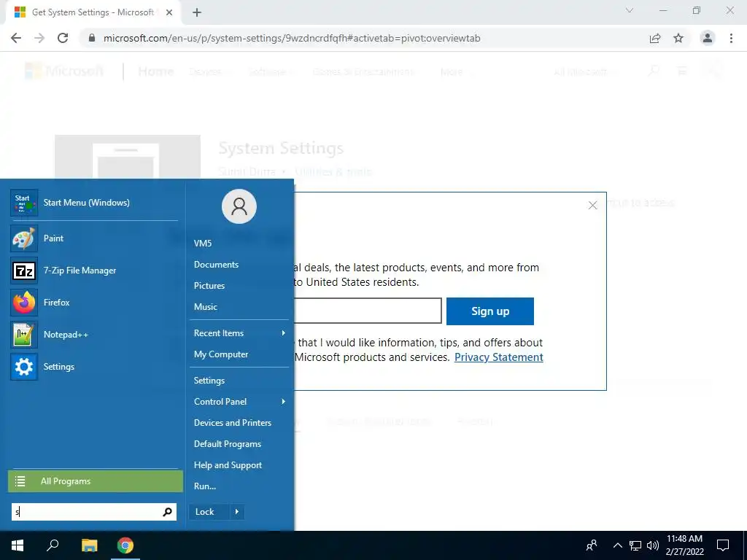Open People icon in system tray
The image size is (747, 560).
coord(592,545)
